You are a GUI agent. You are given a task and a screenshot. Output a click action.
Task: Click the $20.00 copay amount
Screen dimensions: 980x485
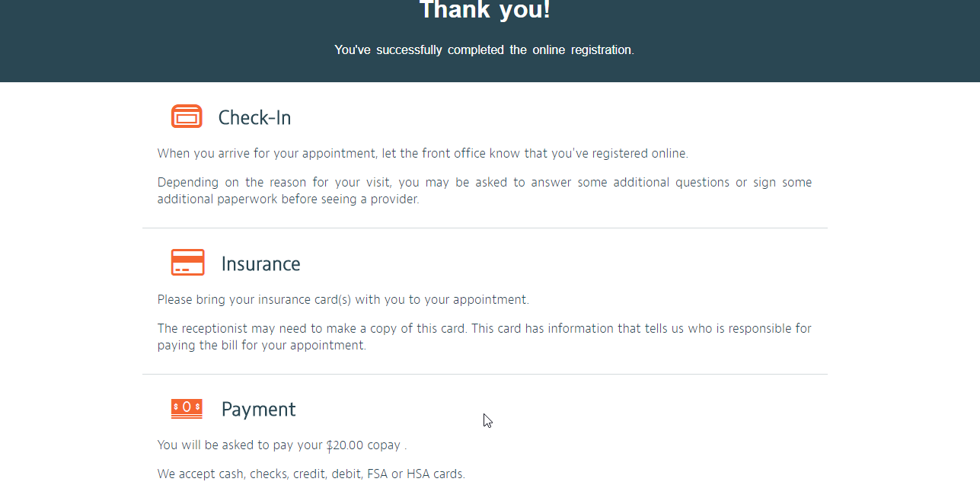point(345,445)
